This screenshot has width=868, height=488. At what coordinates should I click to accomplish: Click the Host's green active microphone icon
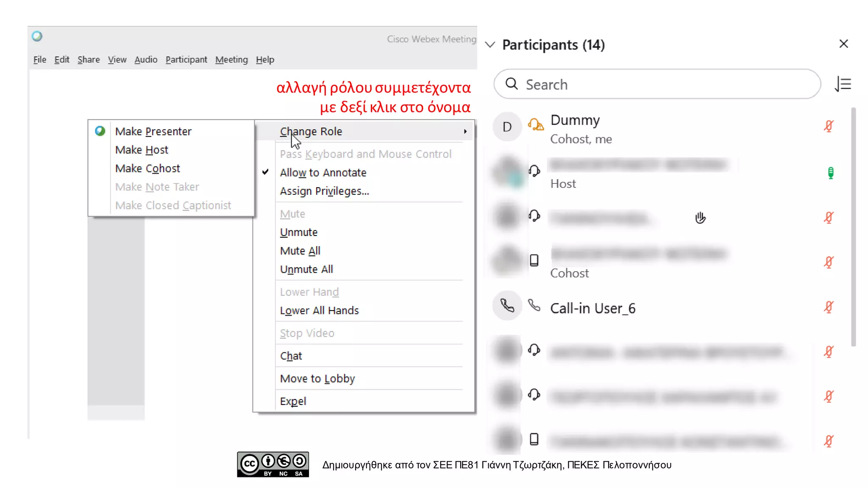[x=831, y=173]
